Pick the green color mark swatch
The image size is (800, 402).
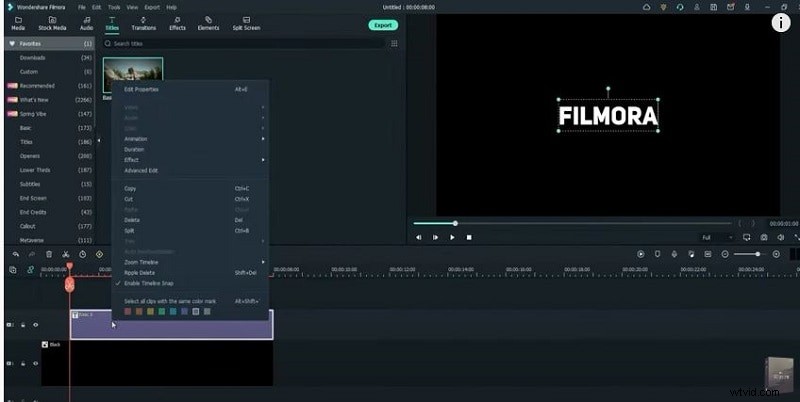pos(162,312)
